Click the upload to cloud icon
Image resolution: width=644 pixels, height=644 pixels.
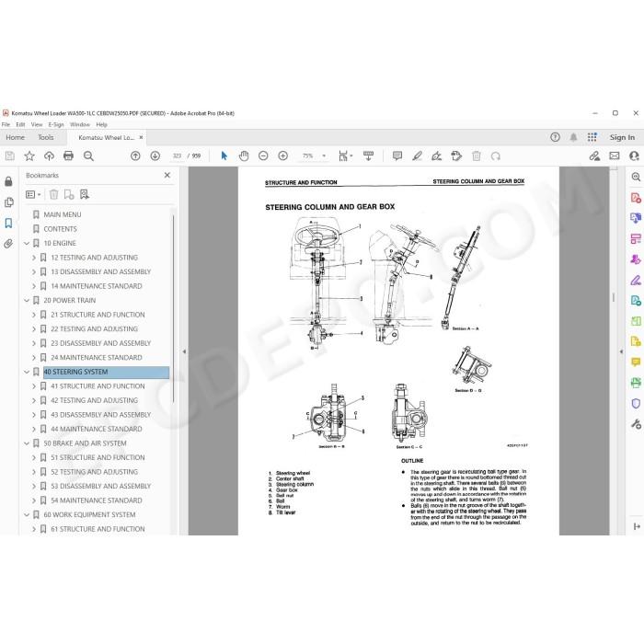49,156
